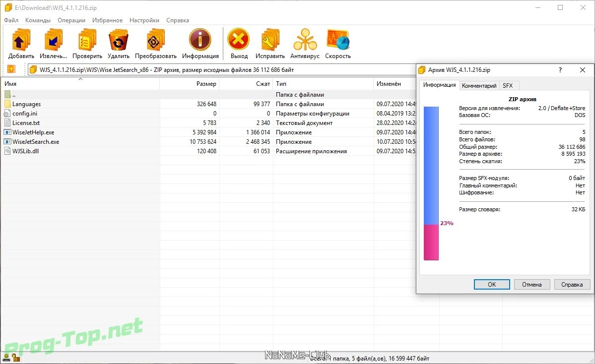Click the Извлечь (Extract) toolbar icon
Screen dimensions: 595x364
(53, 40)
